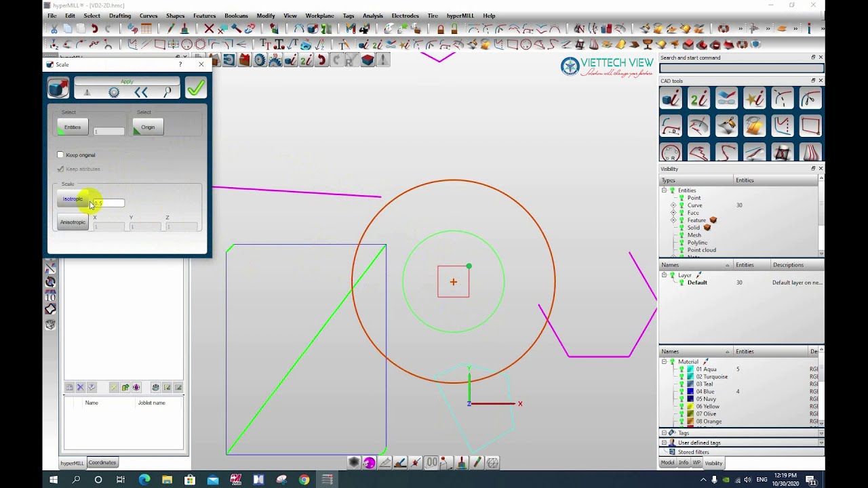Click the Search and start command field
The image size is (868, 488).
741,68
